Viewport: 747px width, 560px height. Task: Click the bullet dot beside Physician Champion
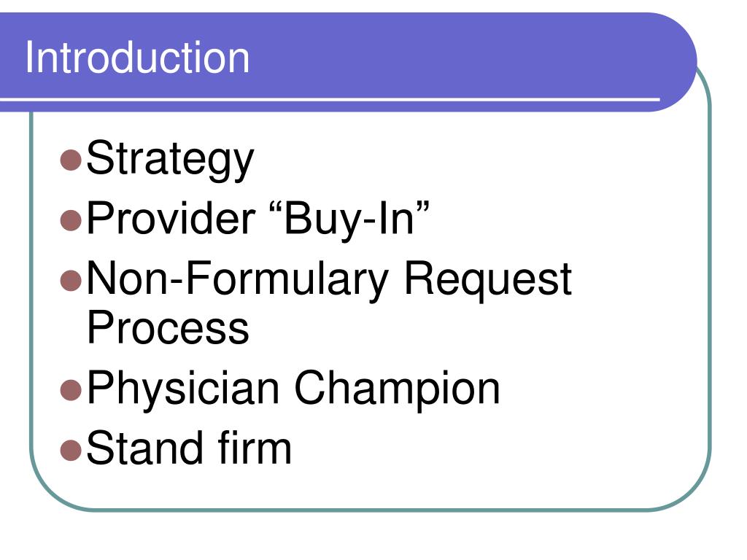[x=71, y=390]
